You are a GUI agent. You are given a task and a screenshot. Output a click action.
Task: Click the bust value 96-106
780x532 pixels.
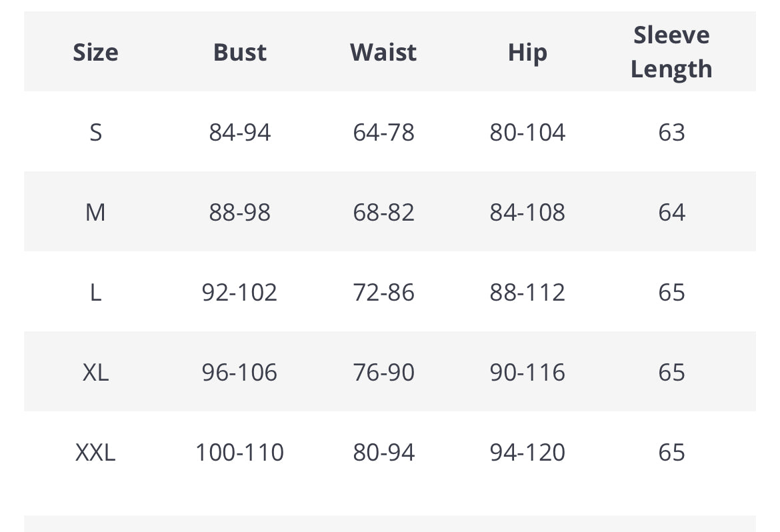(240, 372)
